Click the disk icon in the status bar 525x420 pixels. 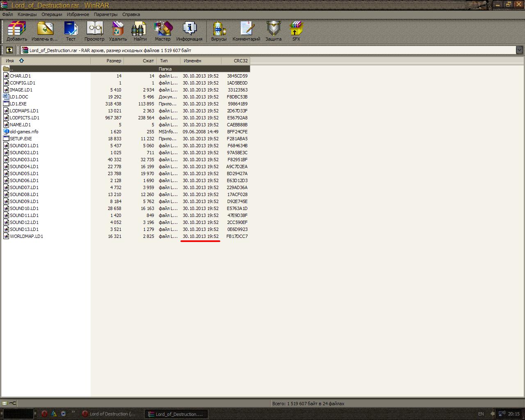click(x=5, y=403)
